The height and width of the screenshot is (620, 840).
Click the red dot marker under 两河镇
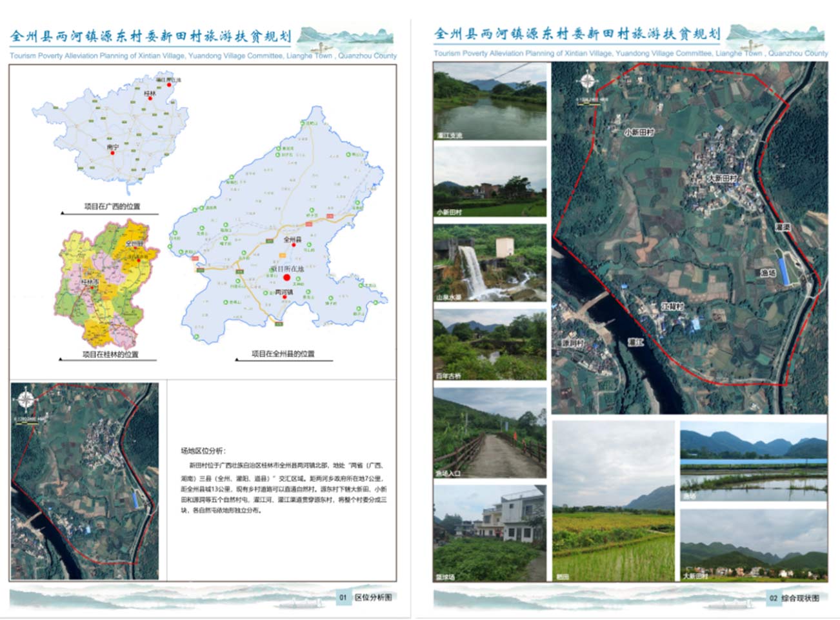284,297
